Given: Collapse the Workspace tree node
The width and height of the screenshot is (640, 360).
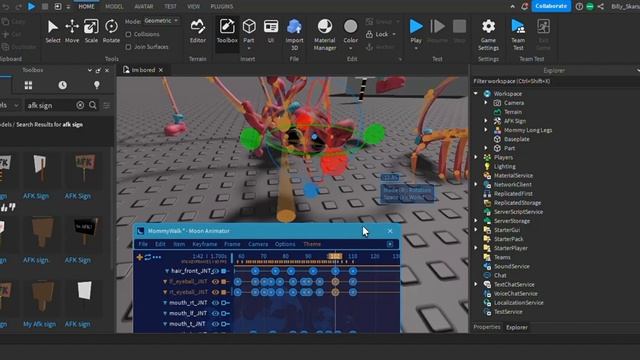Looking at the screenshot, I should pos(476,93).
